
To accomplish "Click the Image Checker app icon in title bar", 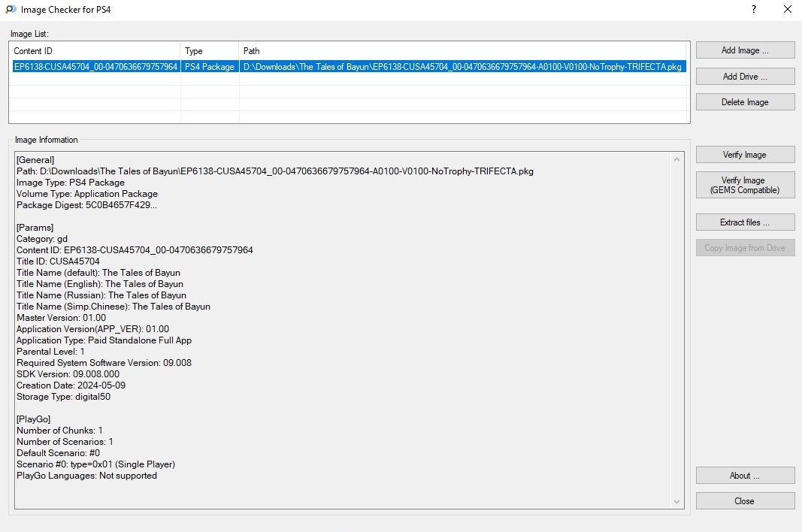I will pyautogui.click(x=11, y=9).
